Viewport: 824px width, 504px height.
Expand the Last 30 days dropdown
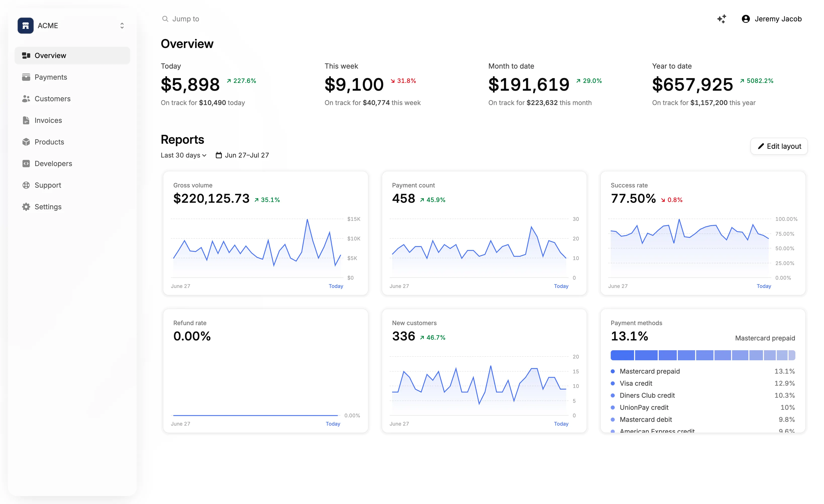(184, 155)
